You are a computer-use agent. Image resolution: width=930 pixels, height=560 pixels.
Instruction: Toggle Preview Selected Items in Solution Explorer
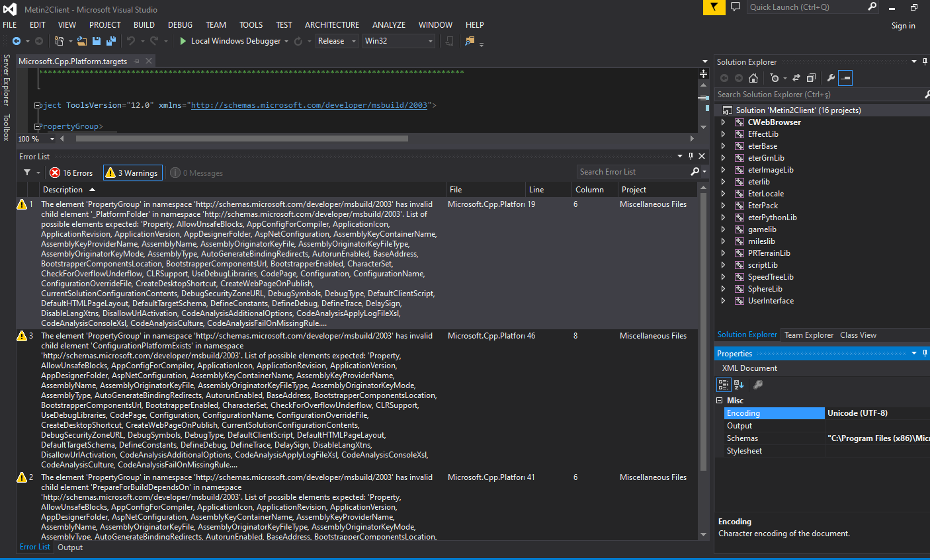pyautogui.click(x=845, y=78)
